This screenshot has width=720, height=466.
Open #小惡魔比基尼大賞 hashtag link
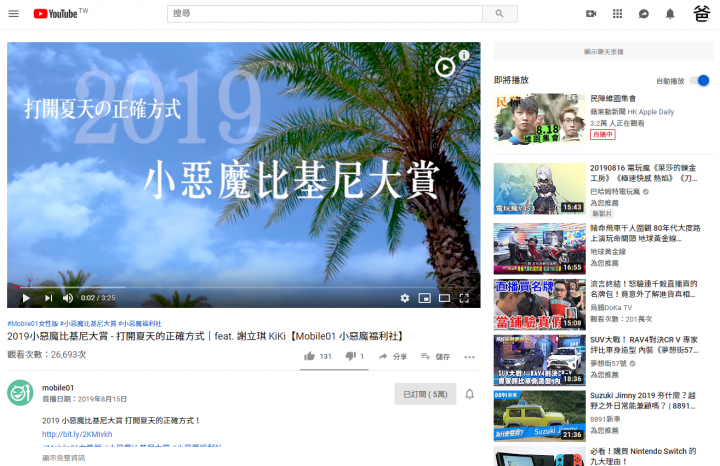(88, 324)
